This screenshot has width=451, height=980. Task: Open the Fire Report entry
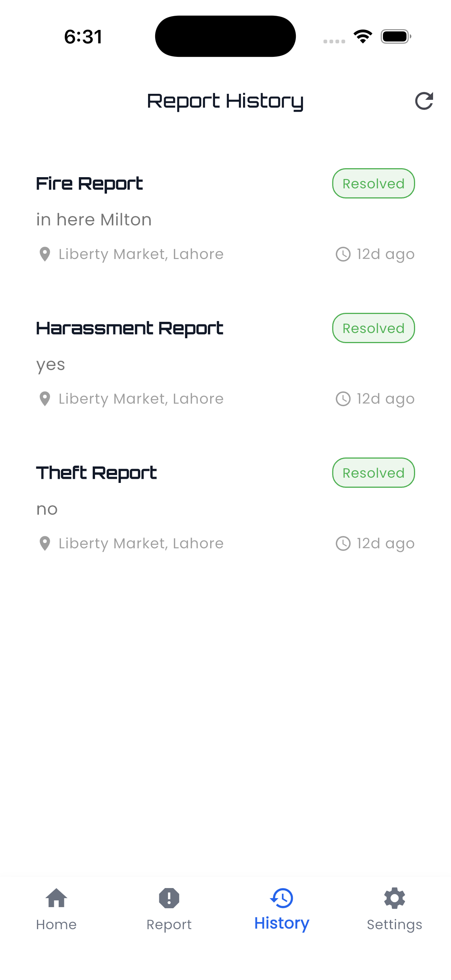[89, 184]
